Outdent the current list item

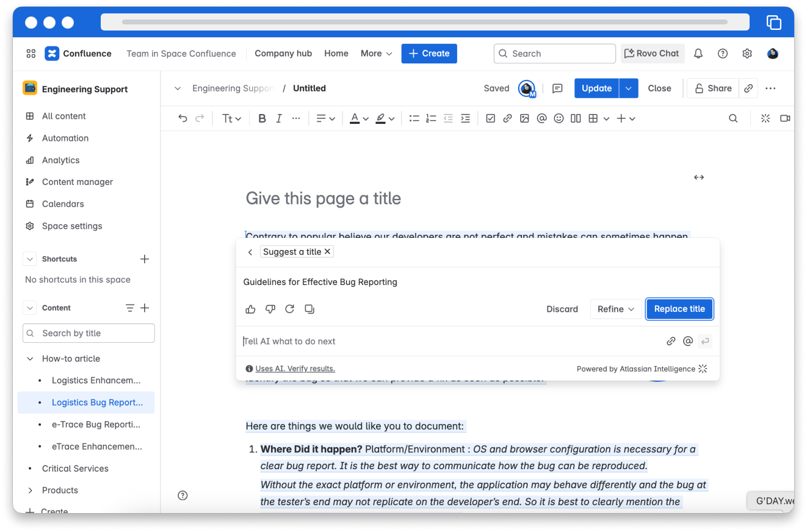point(448,119)
